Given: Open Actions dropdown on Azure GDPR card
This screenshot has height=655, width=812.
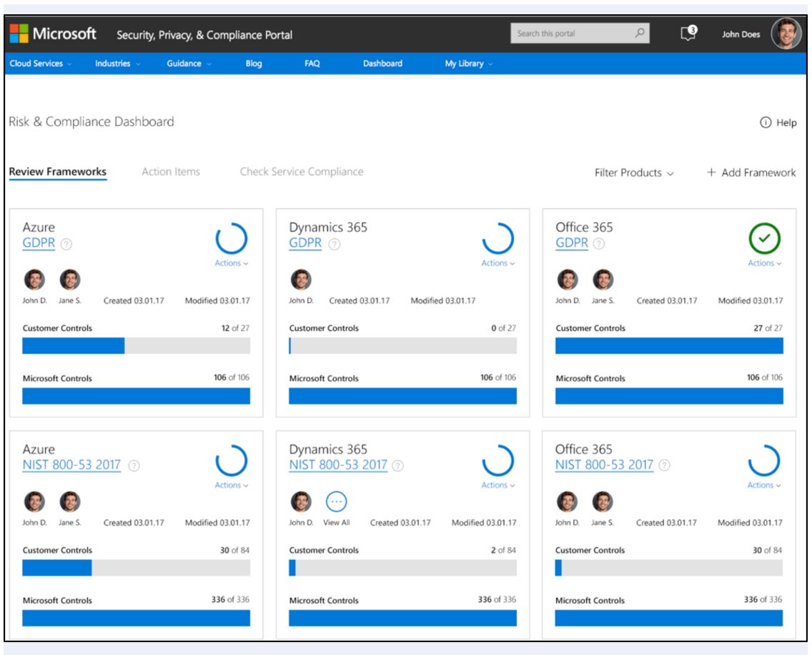Looking at the screenshot, I should (232, 263).
